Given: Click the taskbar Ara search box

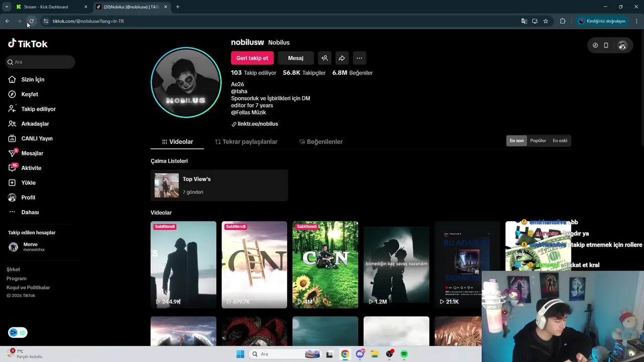Looking at the screenshot, I should click(285, 354).
